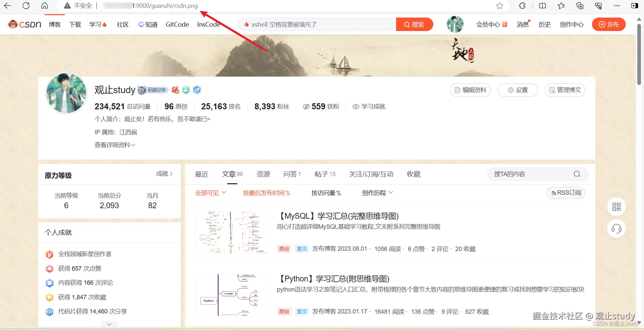
Task: Open the user avatar in the top bar
Action: click(x=455, y=24)
